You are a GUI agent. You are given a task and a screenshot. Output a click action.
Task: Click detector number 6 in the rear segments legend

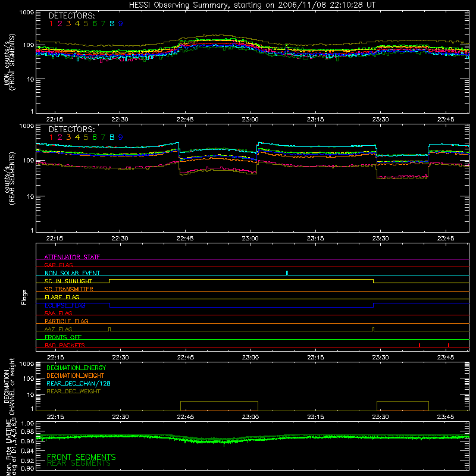click(95, 137)
